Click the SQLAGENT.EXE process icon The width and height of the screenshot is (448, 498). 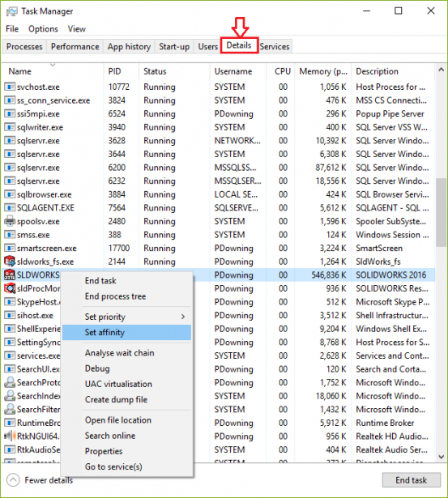click(10, 208)
